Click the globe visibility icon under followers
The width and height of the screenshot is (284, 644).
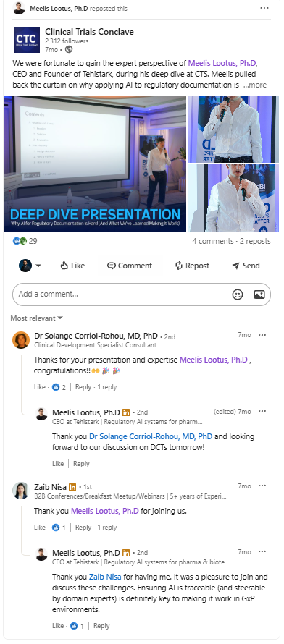tap(69, 49)
